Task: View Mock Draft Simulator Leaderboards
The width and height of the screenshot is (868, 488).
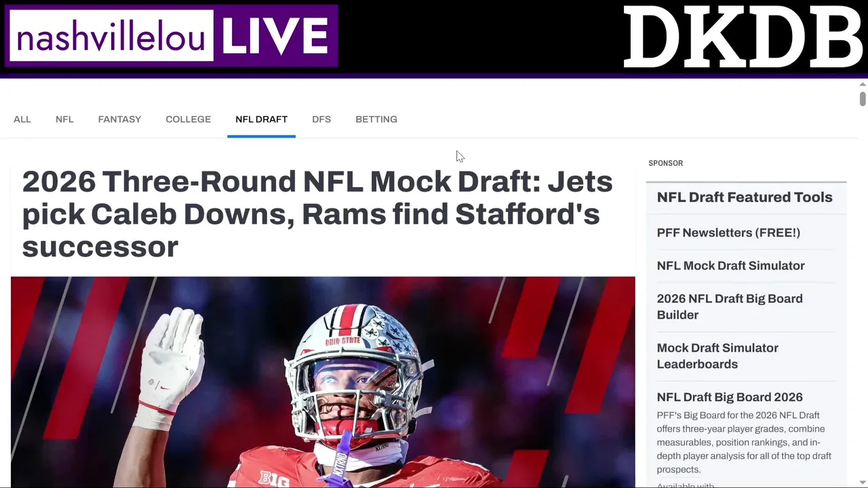Action: coord(717,356)
